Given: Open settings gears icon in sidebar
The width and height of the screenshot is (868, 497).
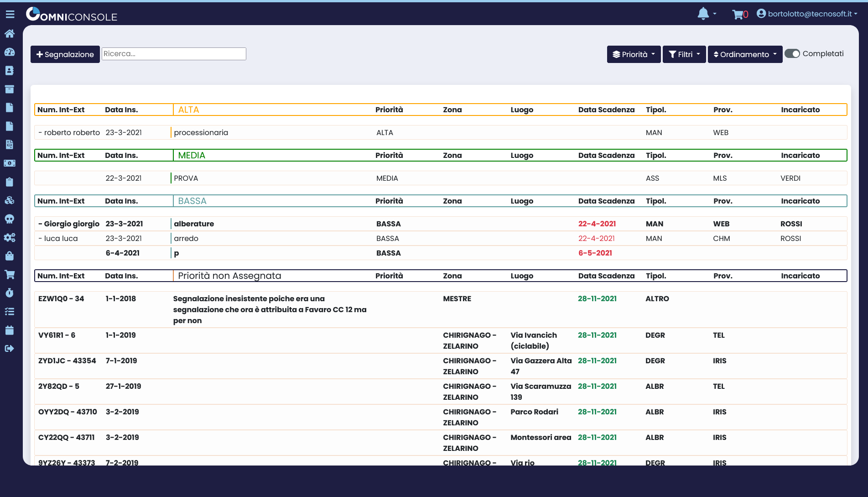Looking at the screenshot, I should tap(10, 238).
